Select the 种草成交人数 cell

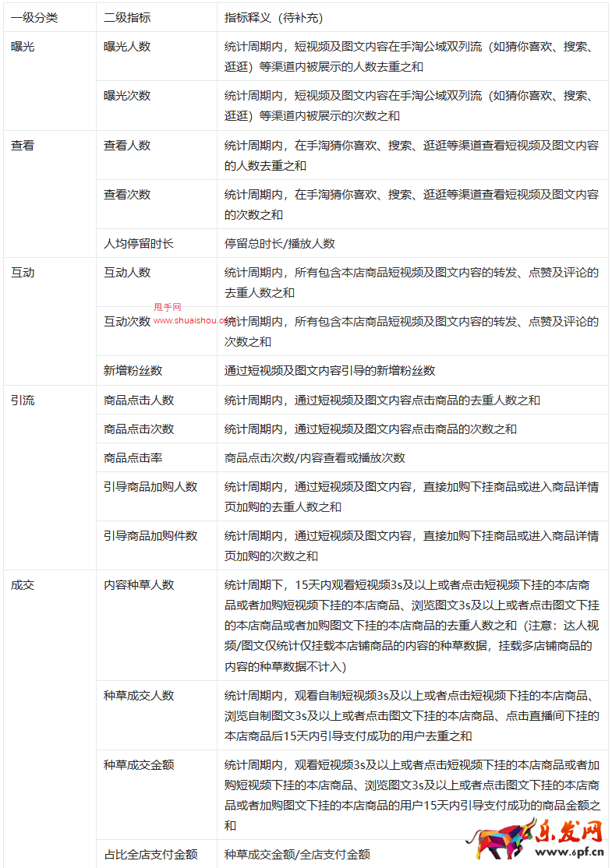tap(157, 715)
